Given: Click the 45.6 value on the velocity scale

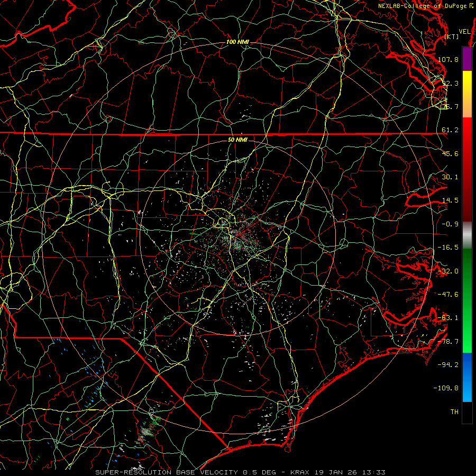Looking at the screenshot, I should click(x=450, y=153).
